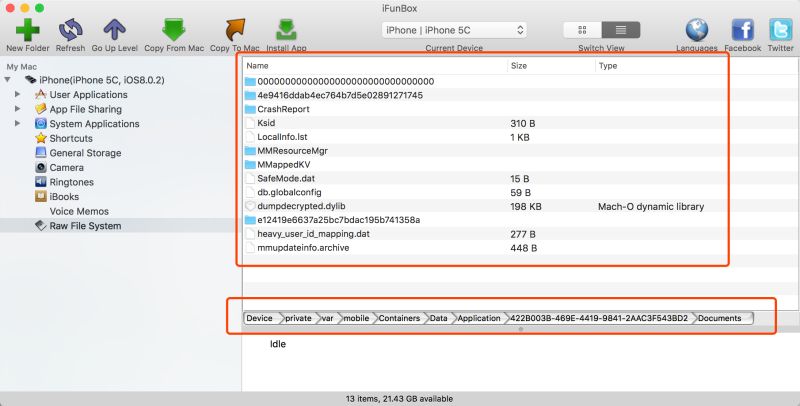This screenshot has width=800, height=406.
Task: Select User Applications in the sidebar
Action: click(88, 95)
